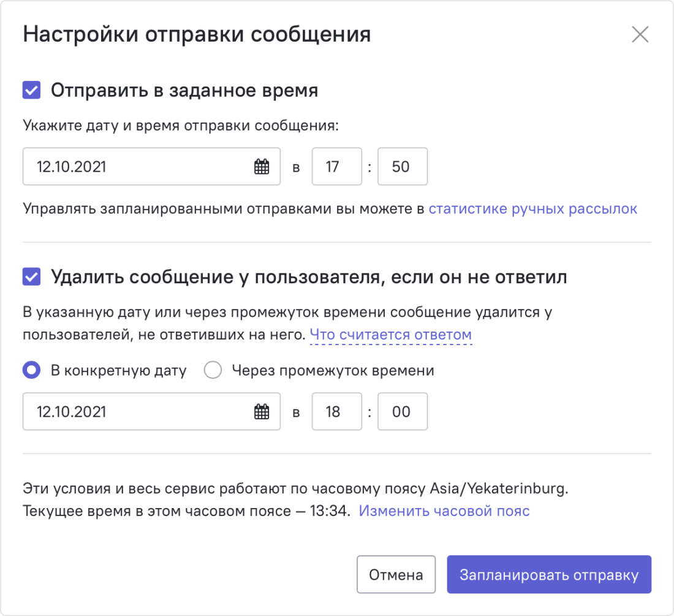The image size is (674, 616).
Task: Click the 'Запланировать отправку' button
Action: click(548, 575)
